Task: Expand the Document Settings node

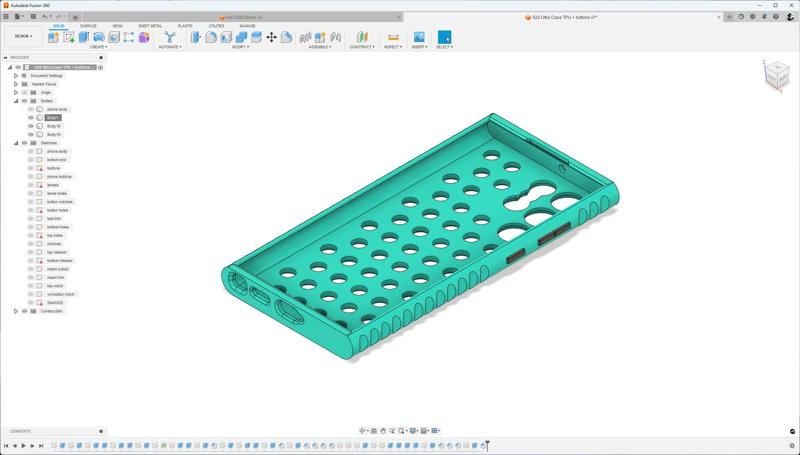Action: tap(16, 75)
